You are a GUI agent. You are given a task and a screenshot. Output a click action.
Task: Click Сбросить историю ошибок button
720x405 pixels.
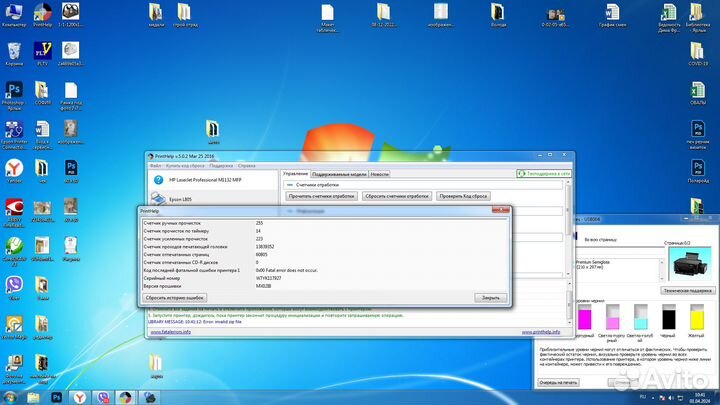pos(174,298)
